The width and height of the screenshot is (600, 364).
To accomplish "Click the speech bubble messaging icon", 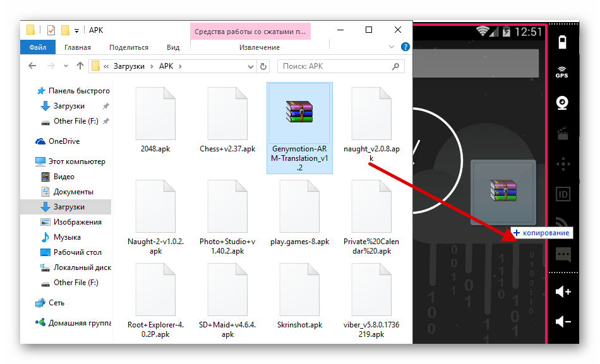I will pyautogui.click(x=562, y=254).
